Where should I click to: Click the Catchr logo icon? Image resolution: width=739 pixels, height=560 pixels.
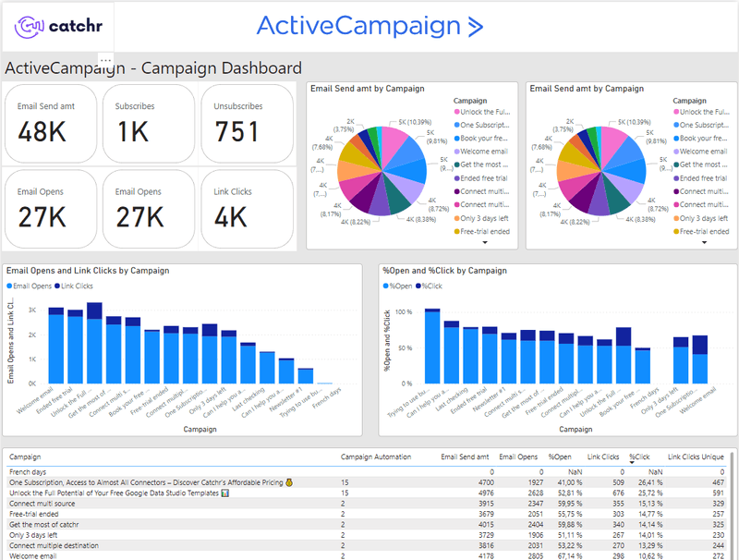[x=30, y=28]
